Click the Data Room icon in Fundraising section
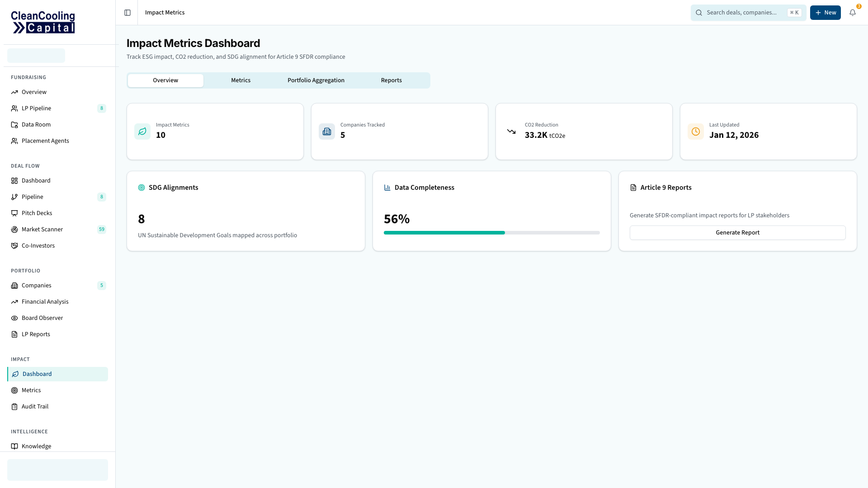 [x=14, y=124]
